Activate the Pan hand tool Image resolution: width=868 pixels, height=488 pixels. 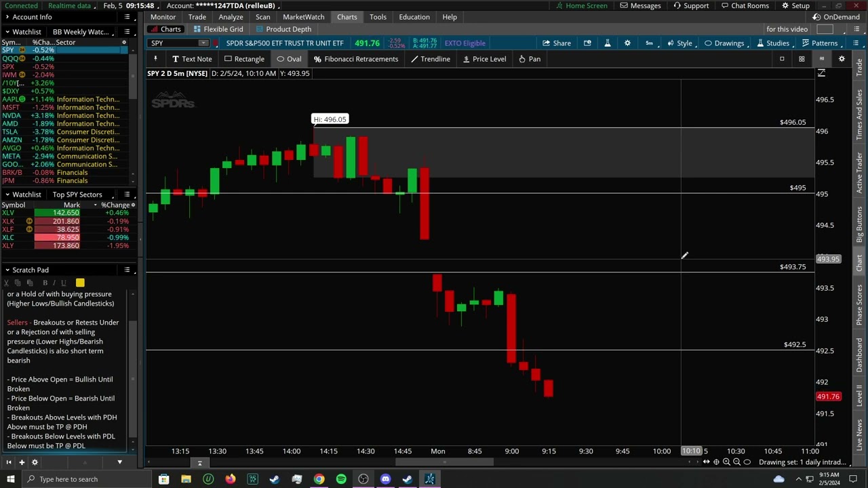pos(530,59)
